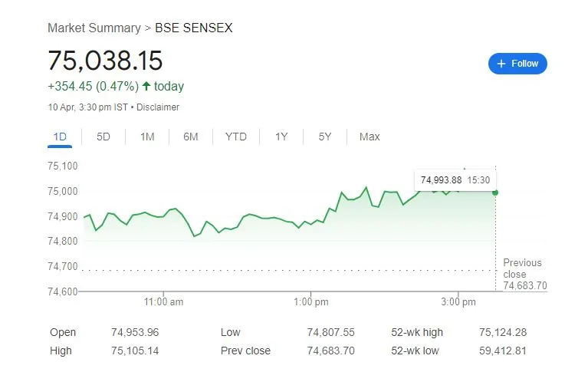Click the Disclaimer link
588x372 pixels.
pyautogui.click(x=158, y=107)
